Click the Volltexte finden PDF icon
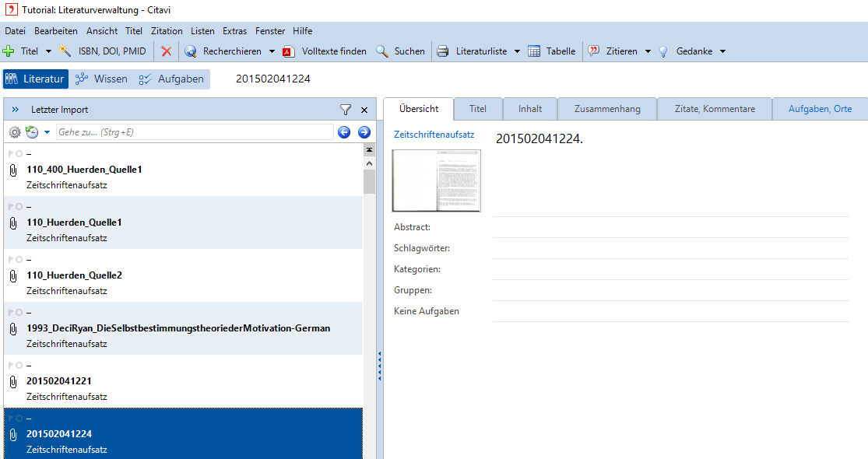Viewport: 868px width, 459px height. point(289,51)
